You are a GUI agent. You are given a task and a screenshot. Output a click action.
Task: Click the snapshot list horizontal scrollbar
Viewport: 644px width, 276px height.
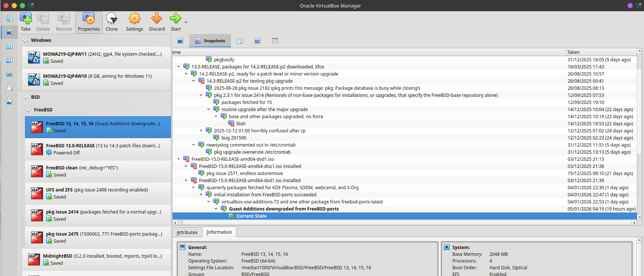click(x=404, y=223)
